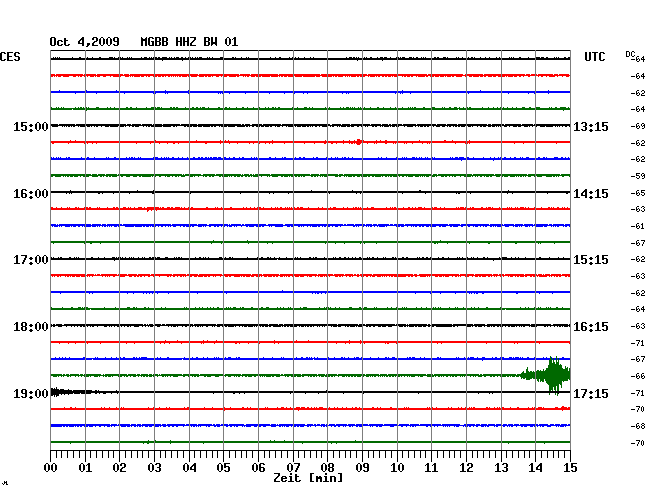Image resolution: width=650 pixels, height=494 pixels.
Task: Click the DC value -68
Action: [x=638, y=426]
